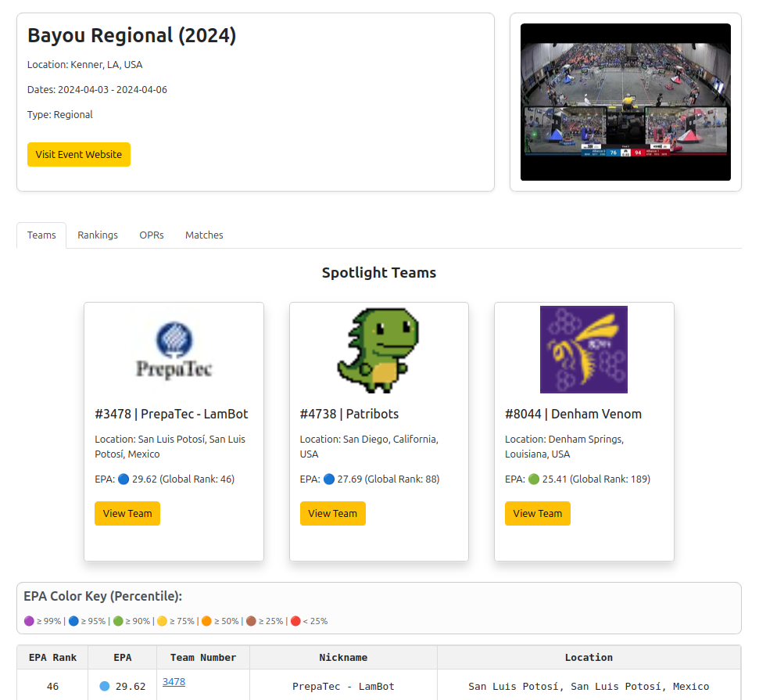Image resolution: width=759 pixels, height=700 pixels.
Task: Click the light blue EPA dot in table row
Action: [105, 687]
